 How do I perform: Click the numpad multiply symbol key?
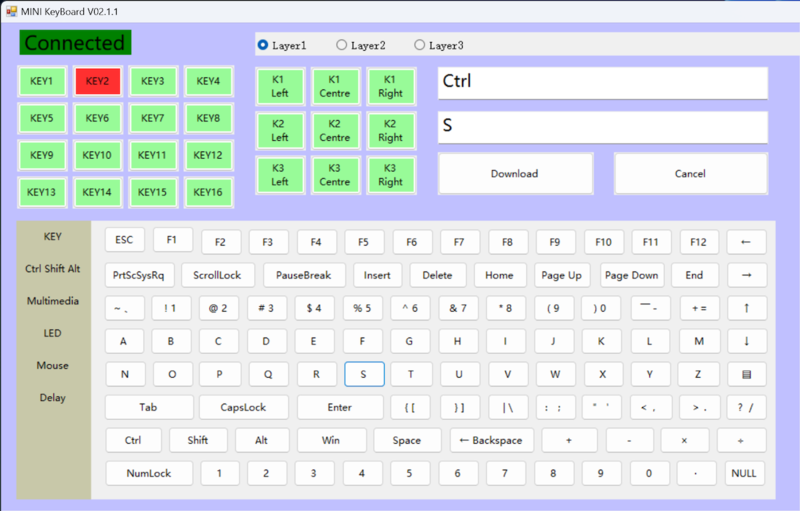[x=686, y=440]
